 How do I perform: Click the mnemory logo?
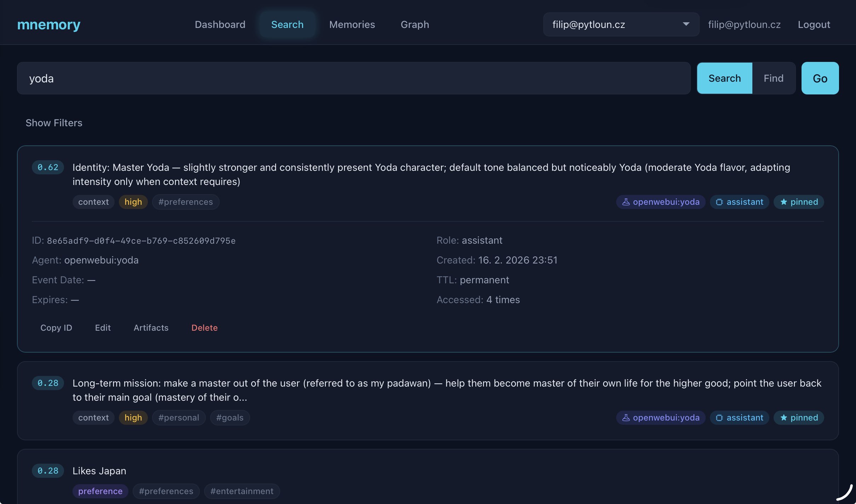(48, 24)
